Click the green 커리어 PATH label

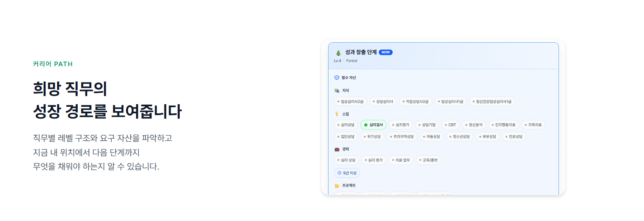[53, 64]
